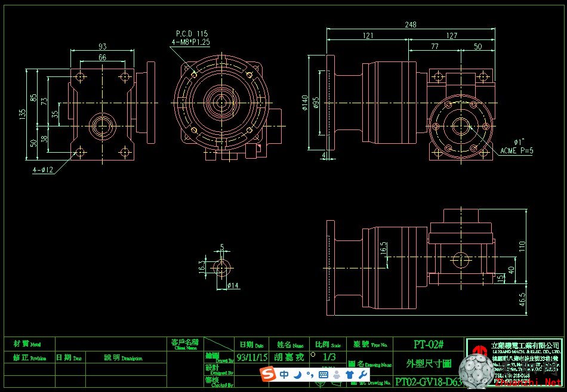Toggle the half-width moon icon
The image size is (567, 392).
point(298,375)
